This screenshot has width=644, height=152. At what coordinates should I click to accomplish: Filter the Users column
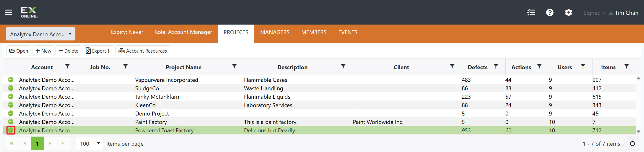583,67
